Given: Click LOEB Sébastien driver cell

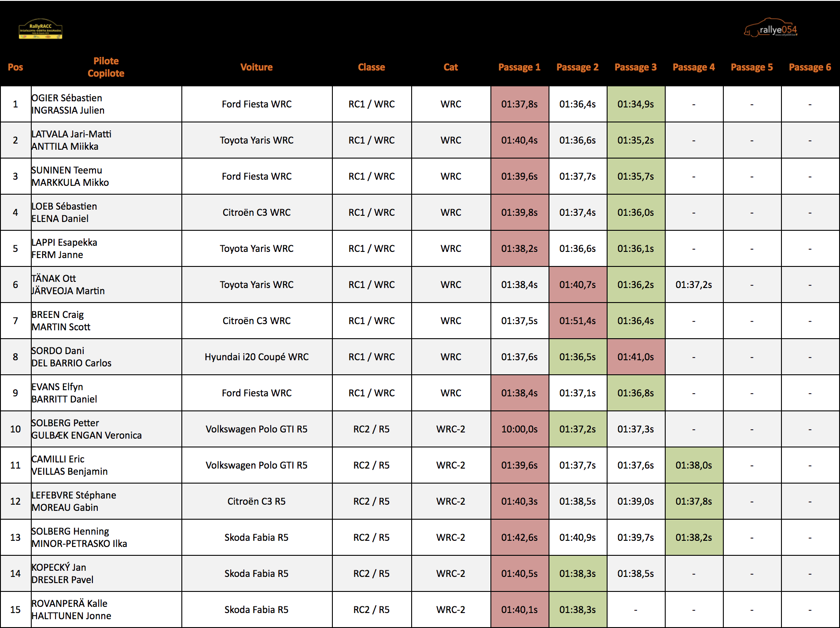Looking at the screenshot, I should coord(106,213).
